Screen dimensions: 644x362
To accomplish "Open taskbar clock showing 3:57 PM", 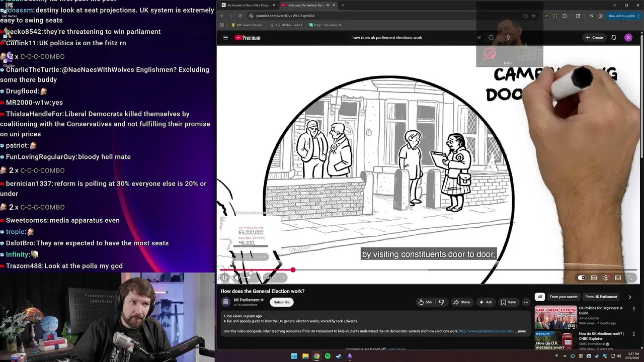I will click(633, 356).
